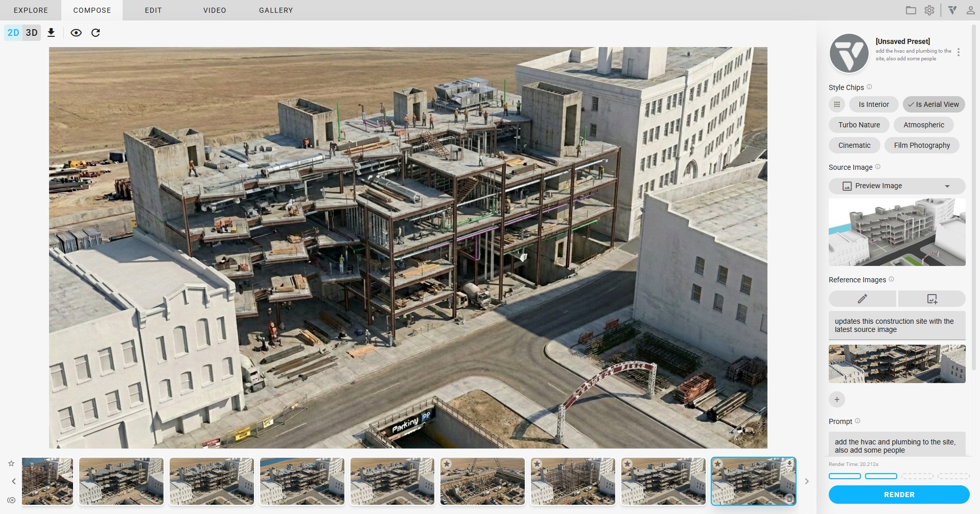980x514 pixels.
Task: Open the project folder icon
Action: tap(911, 10)
